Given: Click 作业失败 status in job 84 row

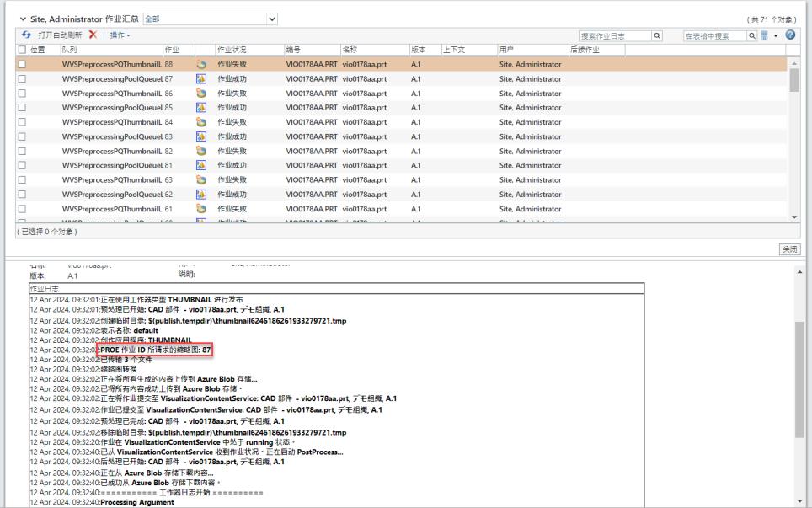Looking at the screenshot, I should pyautogui.click(x=232, y=121).
